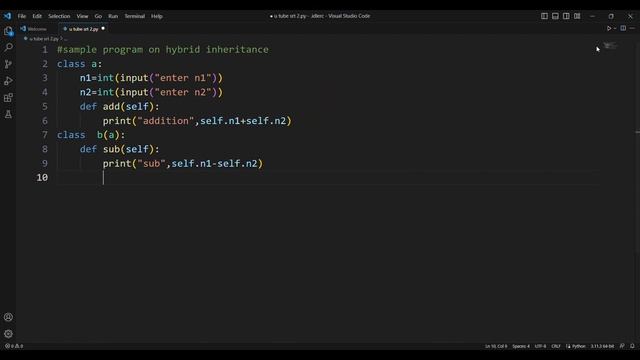Change indentation via Spaces: 4

521,346
